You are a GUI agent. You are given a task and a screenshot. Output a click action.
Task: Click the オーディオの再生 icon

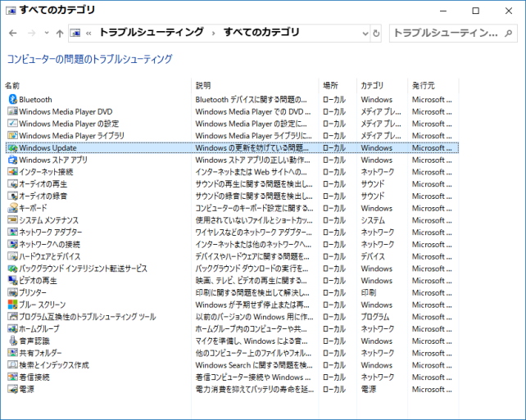(x=13, y=183)
